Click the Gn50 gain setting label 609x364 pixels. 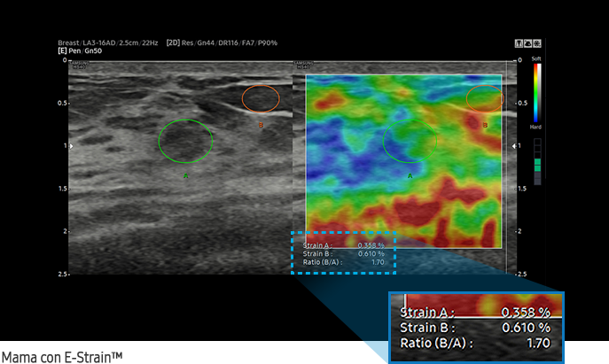coord(94,51)
